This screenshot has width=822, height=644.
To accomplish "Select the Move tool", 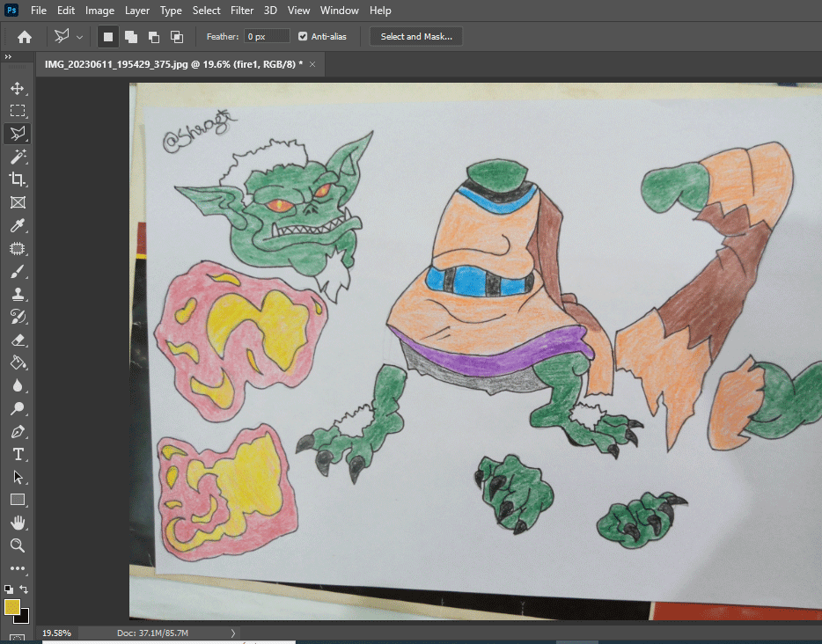I will pos(18,88).
